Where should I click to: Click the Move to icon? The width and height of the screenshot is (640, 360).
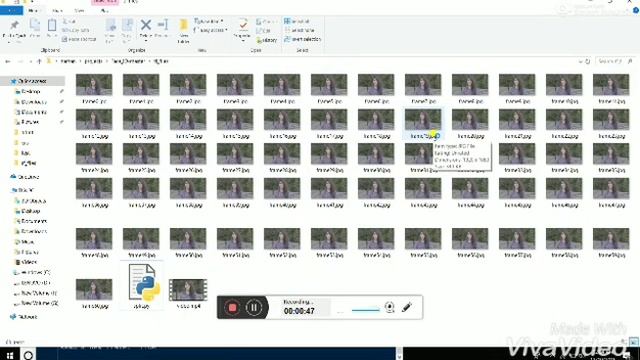tap(111, 25)
